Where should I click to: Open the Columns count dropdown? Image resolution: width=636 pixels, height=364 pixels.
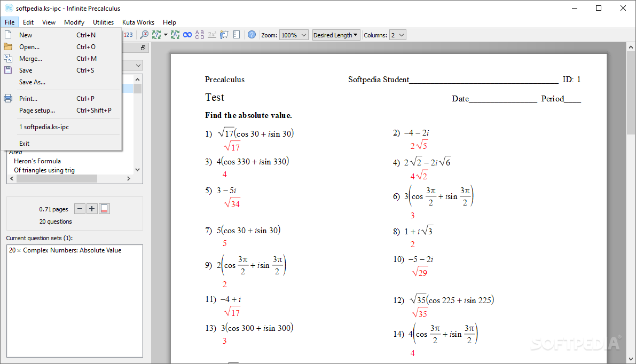[x=397, y=35]
